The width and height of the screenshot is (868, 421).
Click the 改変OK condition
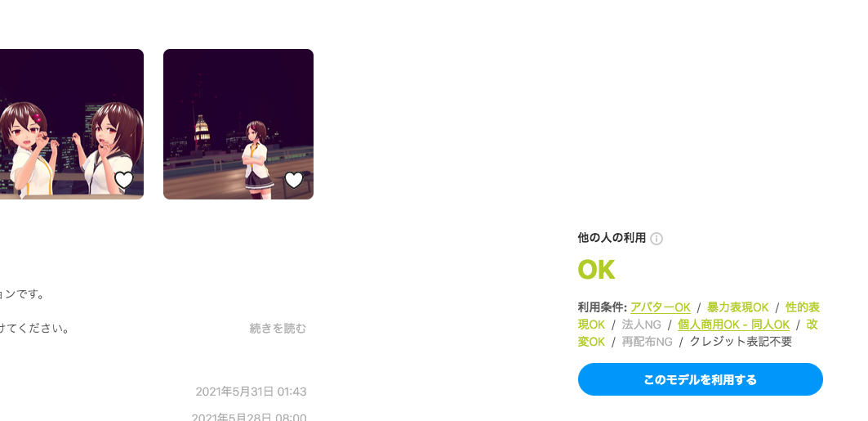(697, 333)
